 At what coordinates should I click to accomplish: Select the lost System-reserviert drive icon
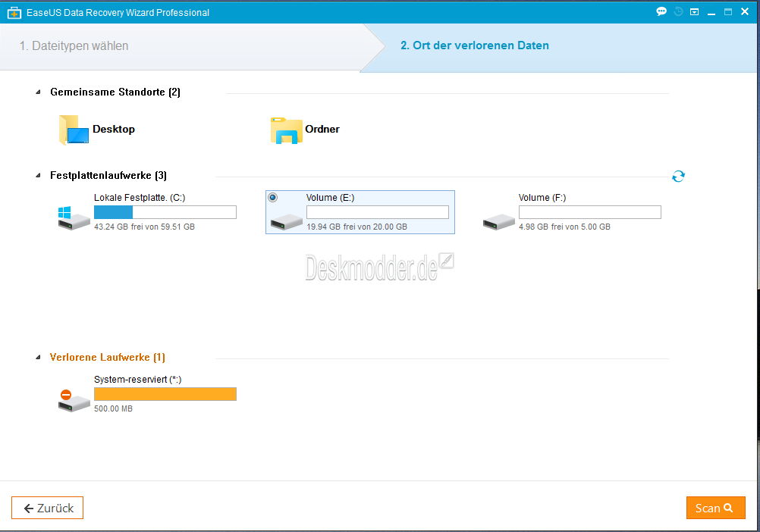74,401
